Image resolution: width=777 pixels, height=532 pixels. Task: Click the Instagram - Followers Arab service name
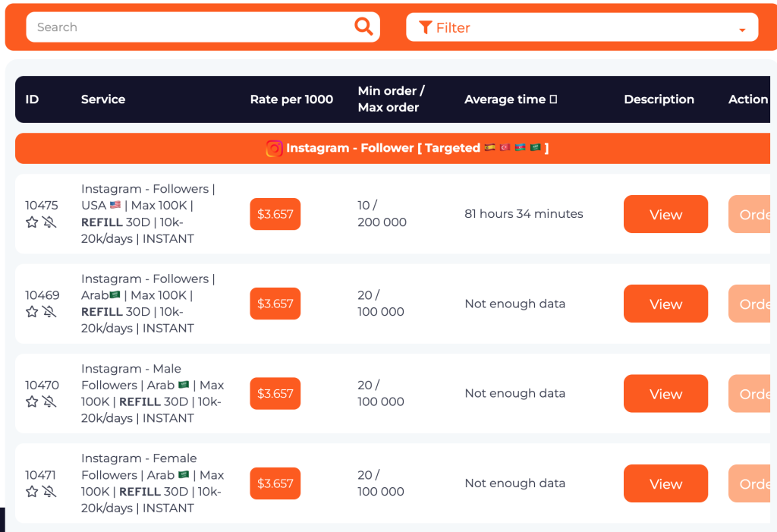[148, 304]
